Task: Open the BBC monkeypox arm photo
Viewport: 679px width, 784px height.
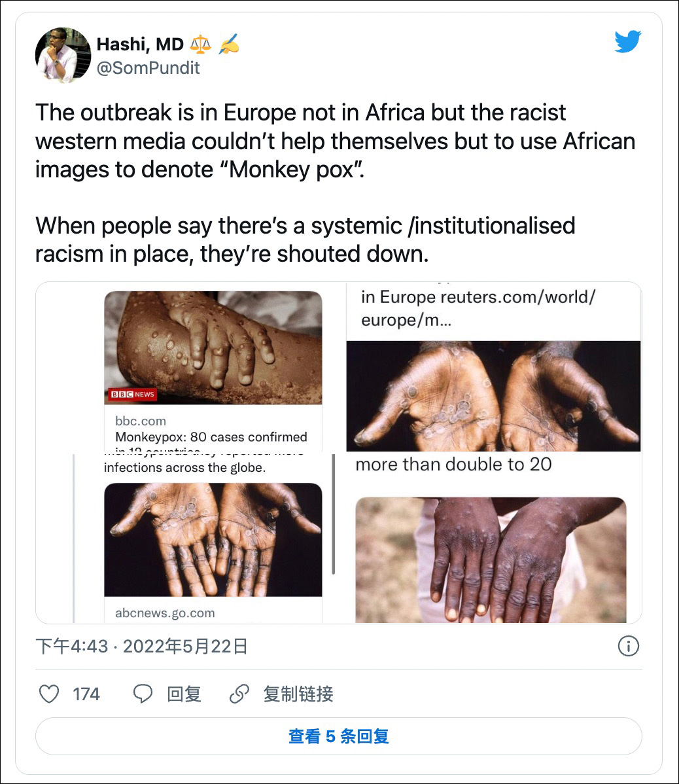Action: point(213,347)
